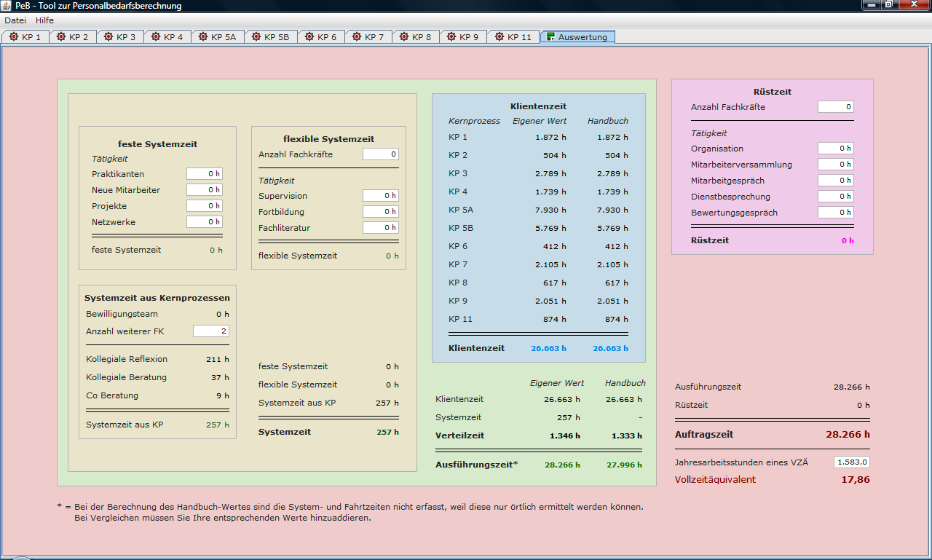932x560 pixels.
Task: Click the gear icon on the KP 1 tab
Action: click(14, 37)
